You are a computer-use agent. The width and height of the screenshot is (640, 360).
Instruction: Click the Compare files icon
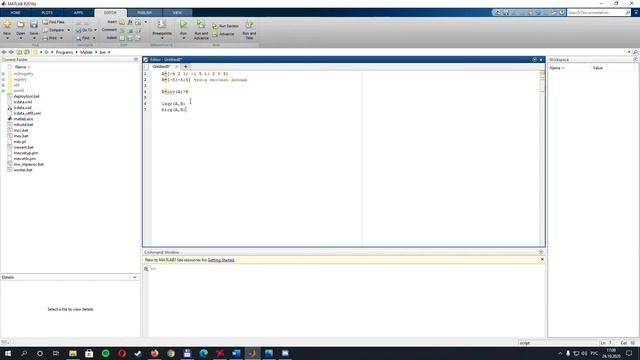coord(45,30)
